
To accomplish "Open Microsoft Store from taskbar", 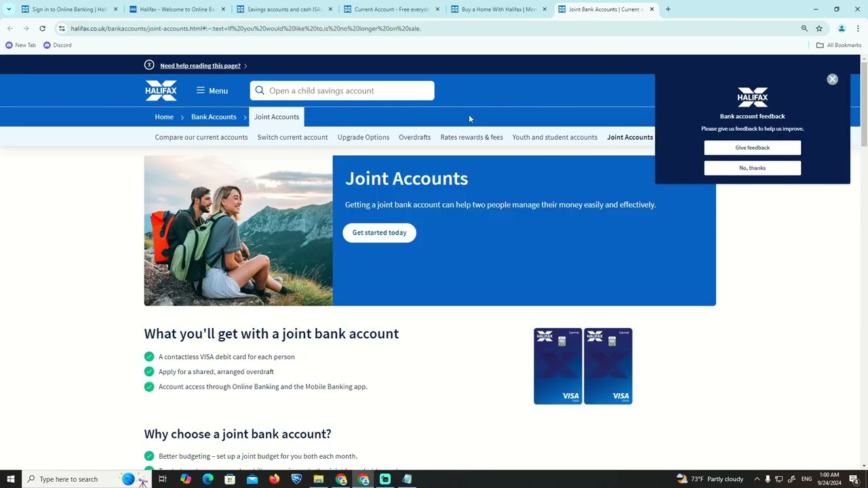I will tap(230, 479).
